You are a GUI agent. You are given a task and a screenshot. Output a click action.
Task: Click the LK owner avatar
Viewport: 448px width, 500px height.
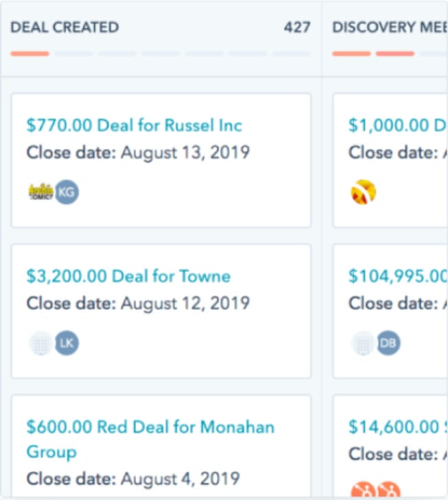[67, 343]
